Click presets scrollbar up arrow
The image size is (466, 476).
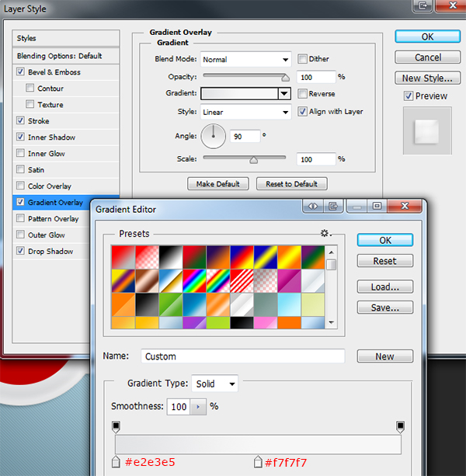point(331,252)
